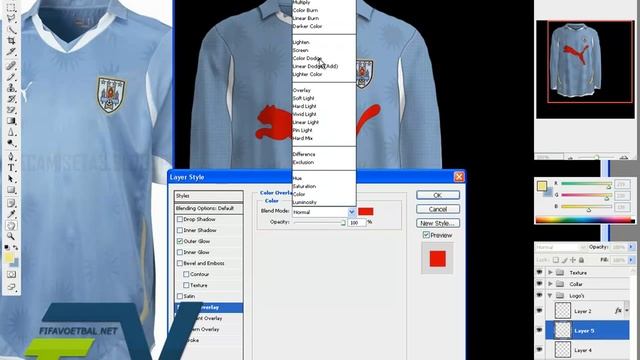Choose Color Dodge blend mode
Viewport: 640px width, 360px height.
point(307,58)
